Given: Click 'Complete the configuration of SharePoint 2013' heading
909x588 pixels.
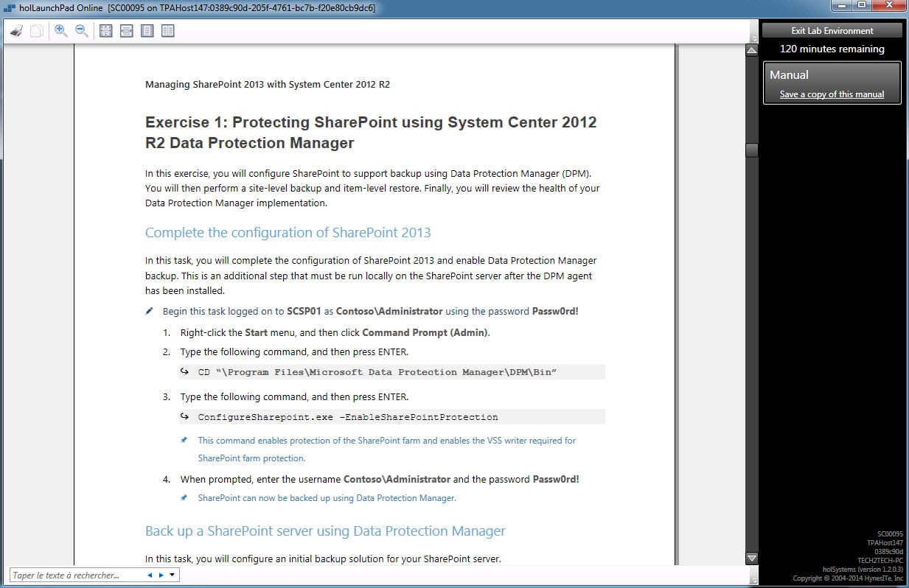Looking at the screenshot, I should [288, 233].
